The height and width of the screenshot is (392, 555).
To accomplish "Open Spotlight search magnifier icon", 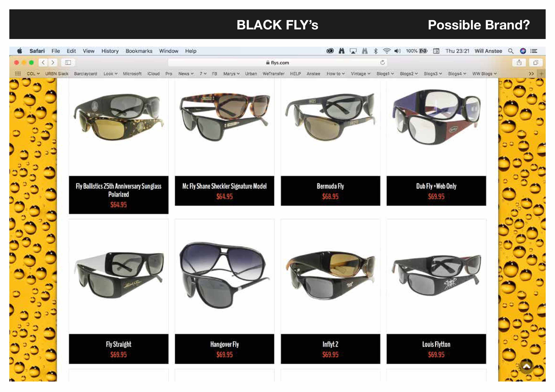I will pyautogui.click(x=511, y=51).
